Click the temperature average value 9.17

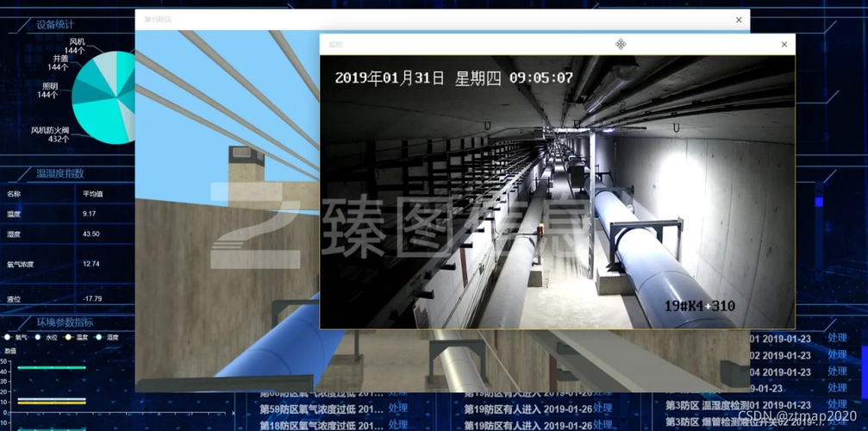pos(89,214)
